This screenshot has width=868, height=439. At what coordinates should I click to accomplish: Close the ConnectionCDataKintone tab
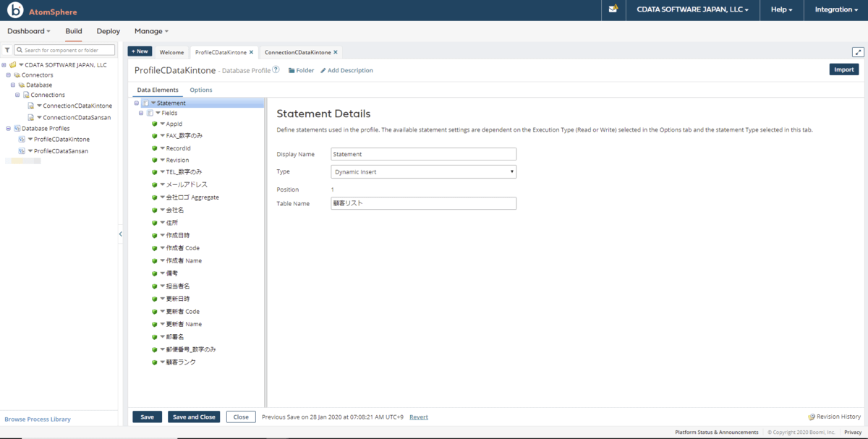(336, 52)
